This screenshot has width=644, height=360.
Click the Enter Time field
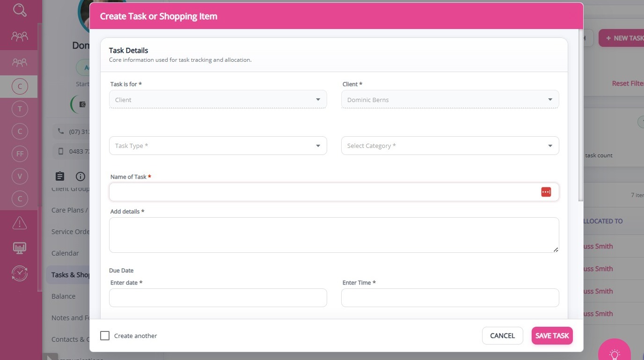point(450,298)
